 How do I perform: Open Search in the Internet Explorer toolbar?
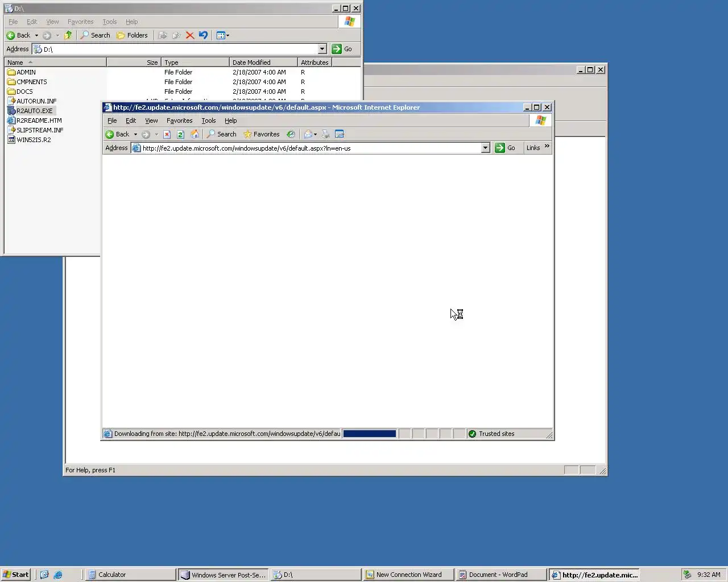(x=222, y=134)
